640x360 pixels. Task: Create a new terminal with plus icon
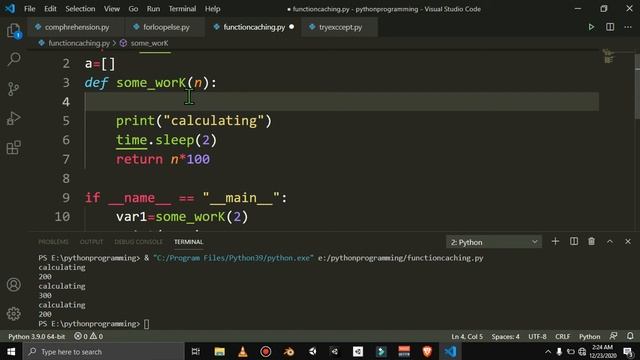pos(555,242)
